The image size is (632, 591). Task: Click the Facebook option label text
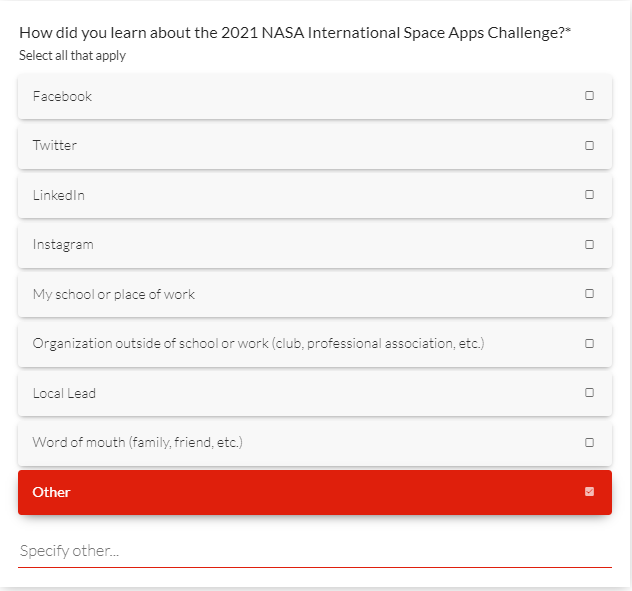click(62, 96)
